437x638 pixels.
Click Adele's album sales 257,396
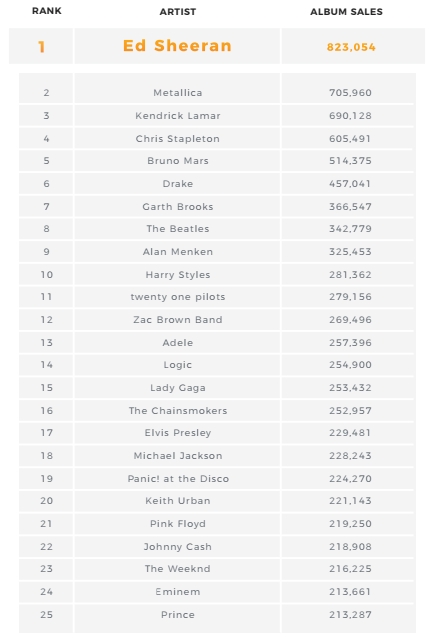(350, 343)
